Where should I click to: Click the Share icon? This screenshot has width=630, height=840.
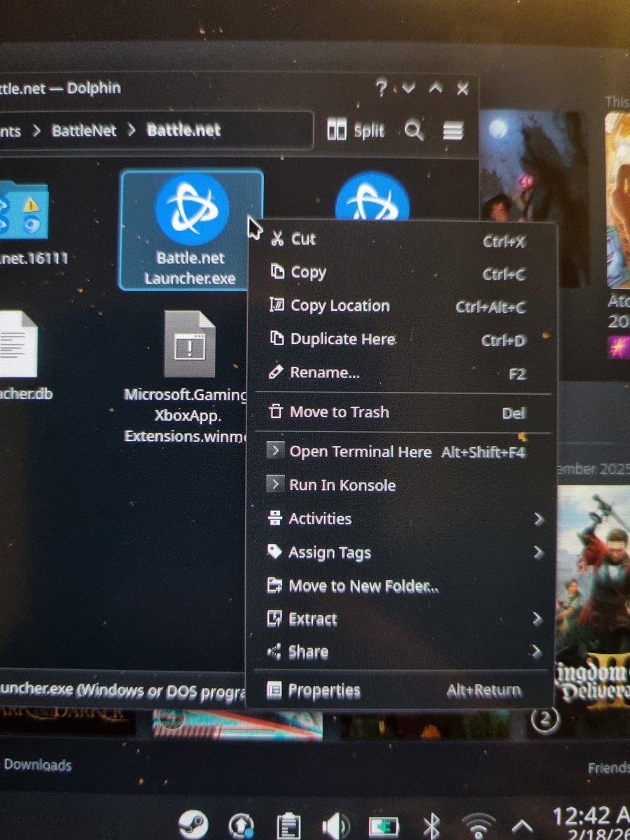[274, 652]
